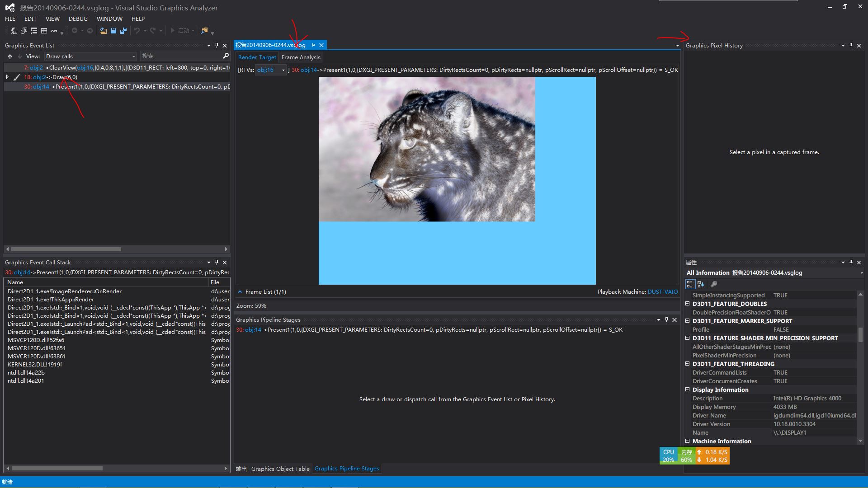Click the Save All toolbar icon

point(123,31)
